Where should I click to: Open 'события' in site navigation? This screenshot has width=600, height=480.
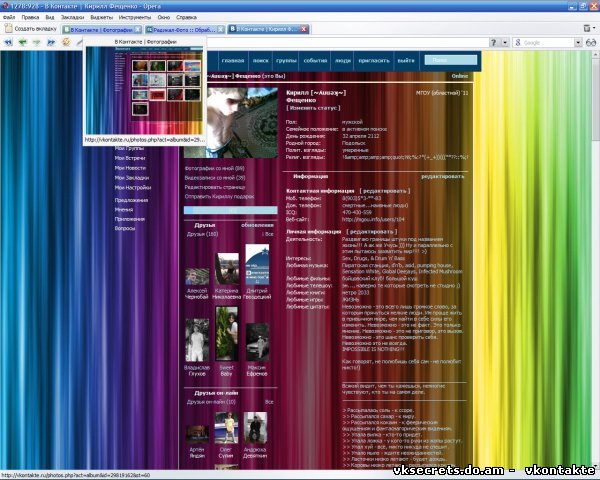click(315, 61)
